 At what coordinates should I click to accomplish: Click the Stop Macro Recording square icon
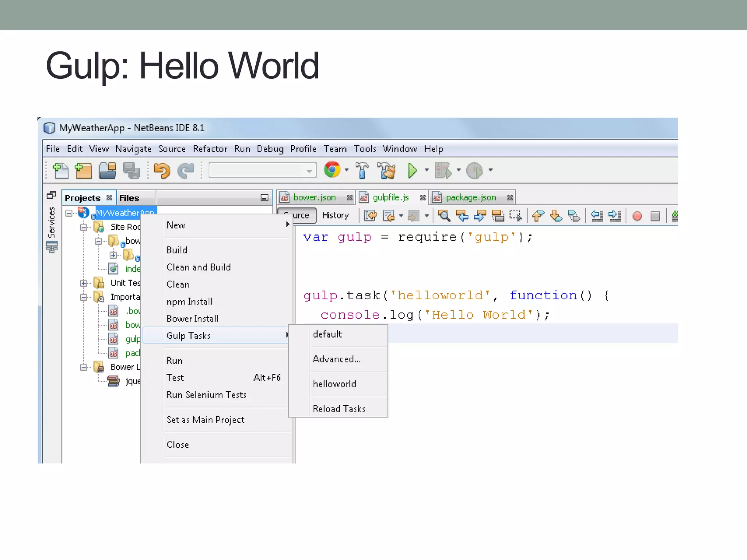pos(655,216)
